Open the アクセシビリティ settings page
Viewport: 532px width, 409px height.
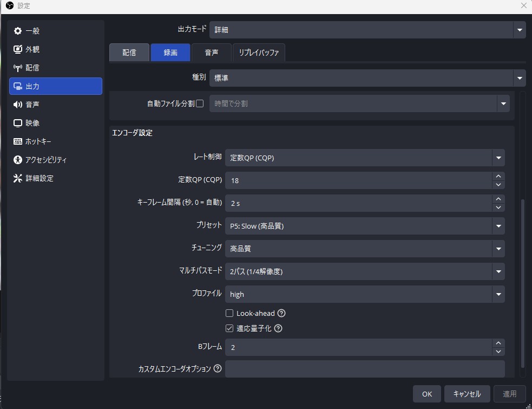56,160
